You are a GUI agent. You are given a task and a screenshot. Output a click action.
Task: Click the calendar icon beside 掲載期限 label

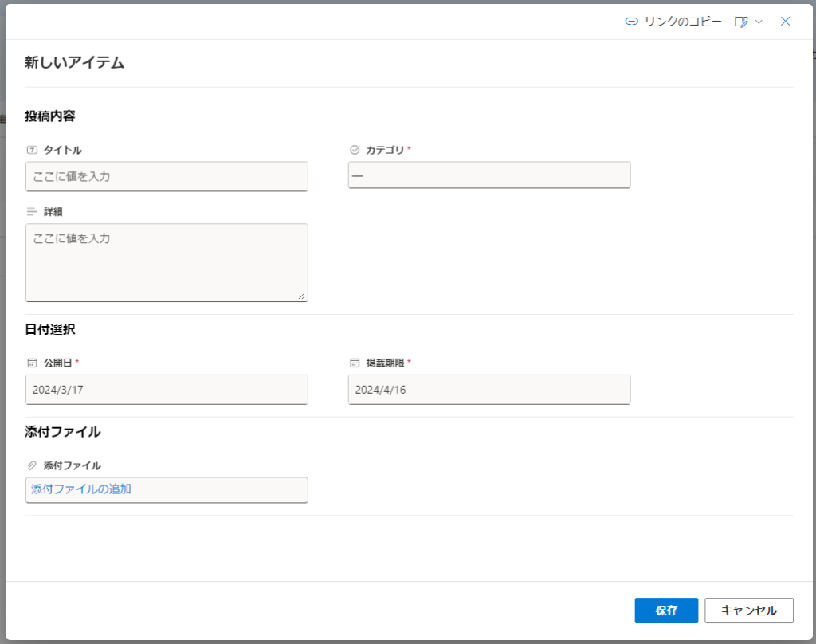355,363
